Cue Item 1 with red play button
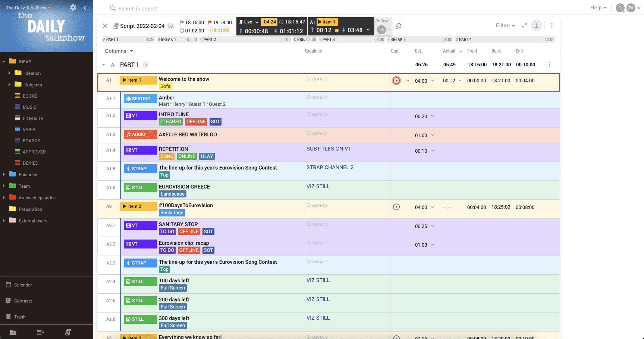This screenshot has width=644, height=339. 396,80
